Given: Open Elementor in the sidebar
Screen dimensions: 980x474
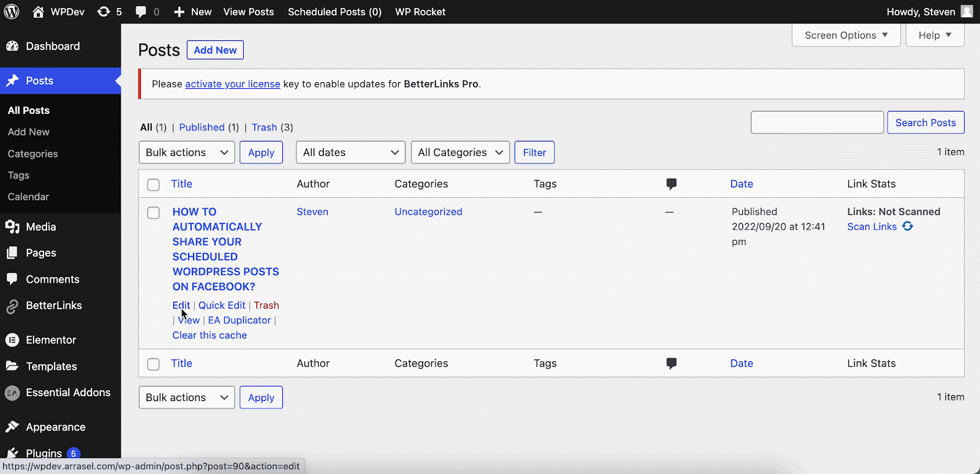Looking at the screenshot, I should (x=51, y=340).
